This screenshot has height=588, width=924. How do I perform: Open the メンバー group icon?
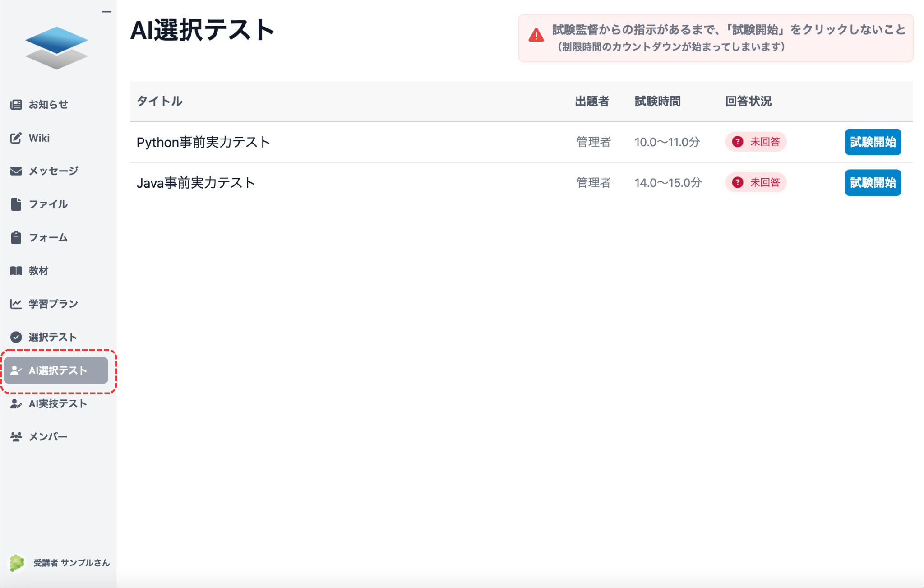[x=16, y=436]
